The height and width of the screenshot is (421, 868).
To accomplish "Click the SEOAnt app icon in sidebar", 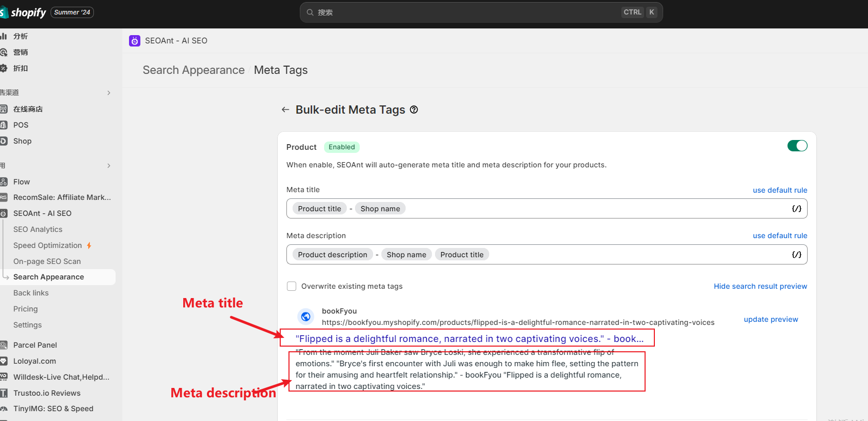I will click(4, 213).
